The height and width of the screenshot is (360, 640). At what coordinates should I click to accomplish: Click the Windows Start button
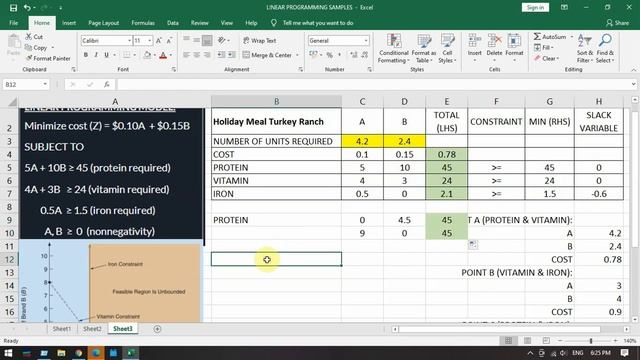point(8,353)
